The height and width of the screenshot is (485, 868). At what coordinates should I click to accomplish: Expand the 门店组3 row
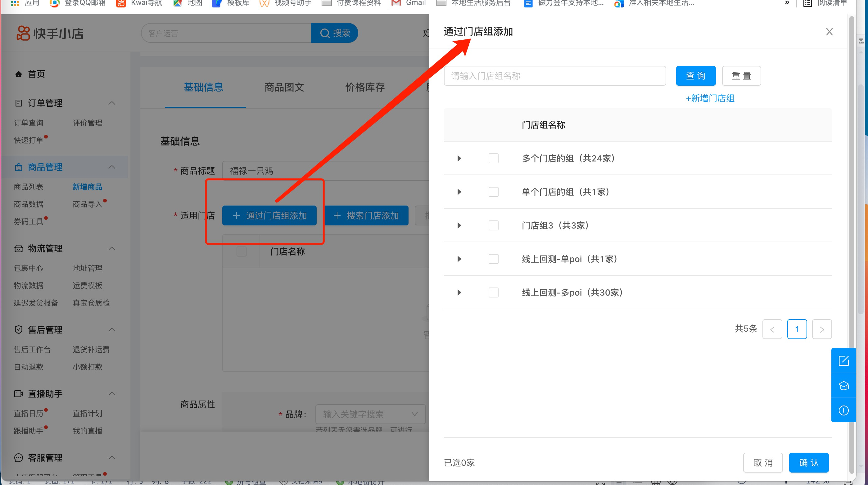click(x=459, y=225)
